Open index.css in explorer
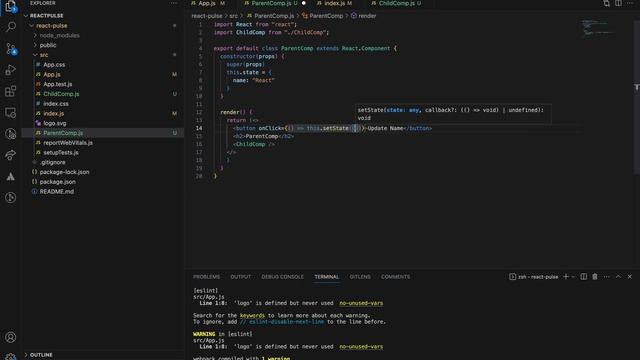 coord(56,104)
